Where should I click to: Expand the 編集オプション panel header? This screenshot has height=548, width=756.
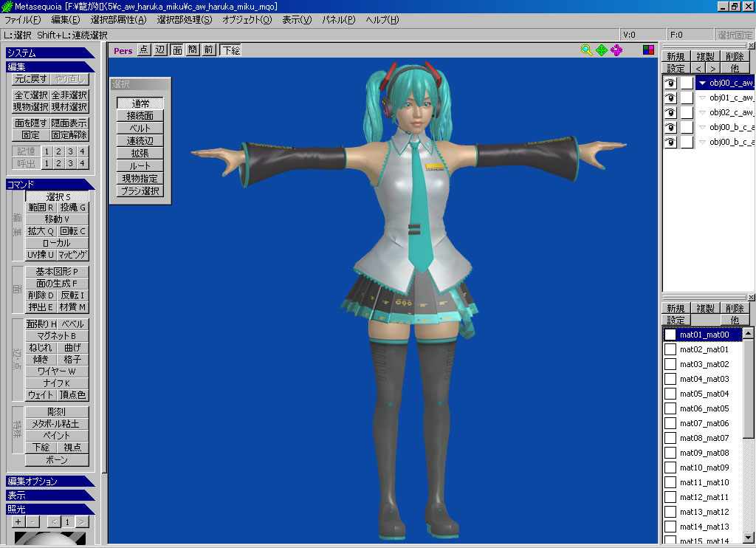click(50, 481)
